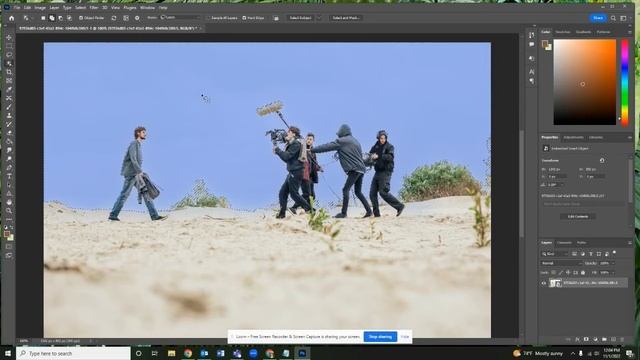Select the Crop tool
The height and width of the screenshot is (360, 640).
pyautogui.click(x=9, y=72)
